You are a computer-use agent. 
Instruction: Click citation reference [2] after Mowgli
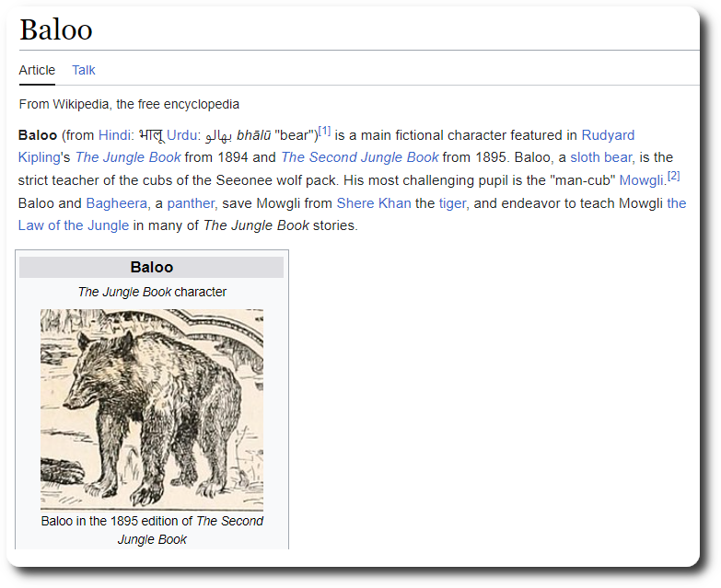pyautogui.click(x=673, y=176)
